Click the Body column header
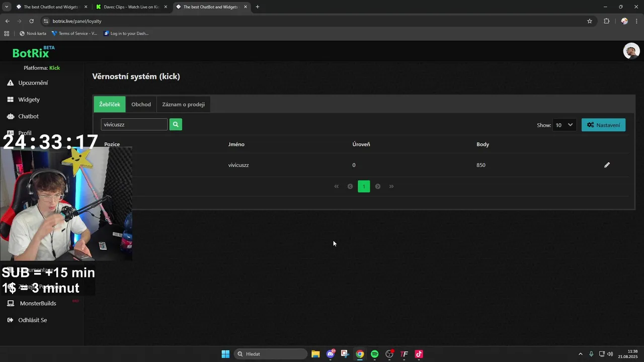644x362 pixels. [482, 144]
